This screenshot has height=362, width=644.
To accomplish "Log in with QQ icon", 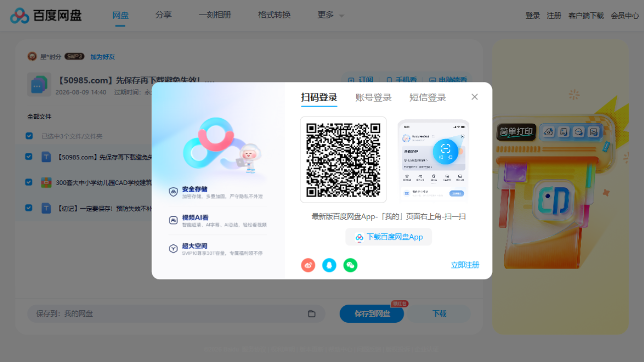I will tap(329, 265).
